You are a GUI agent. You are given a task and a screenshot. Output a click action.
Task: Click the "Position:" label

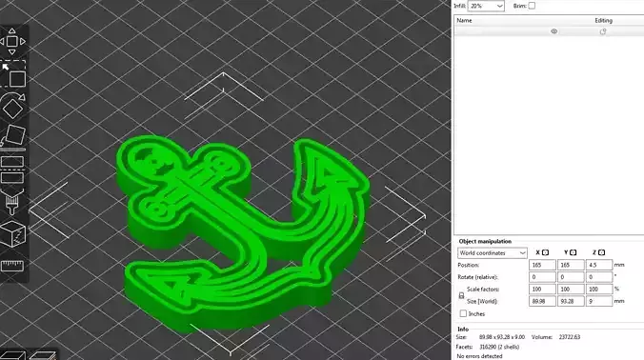(468, 265)
